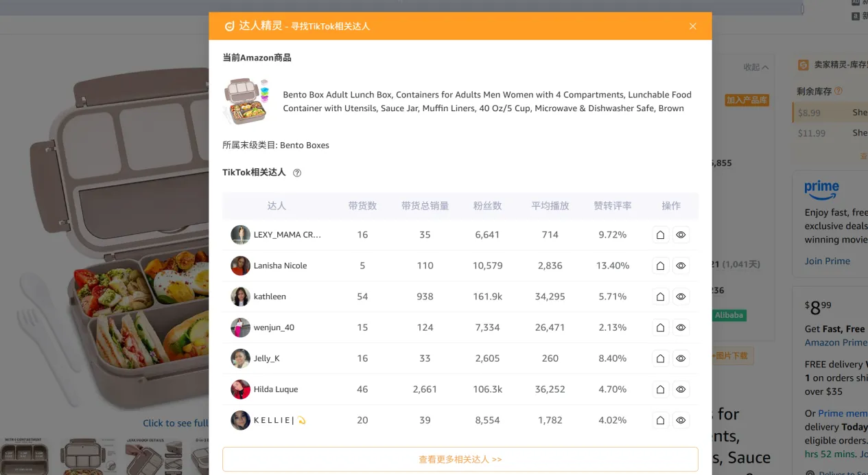Click the question-mark icon beside TikTok相关达人
Image resolution: width=868 pixels, height=475 pixels.
click(296, 173)
